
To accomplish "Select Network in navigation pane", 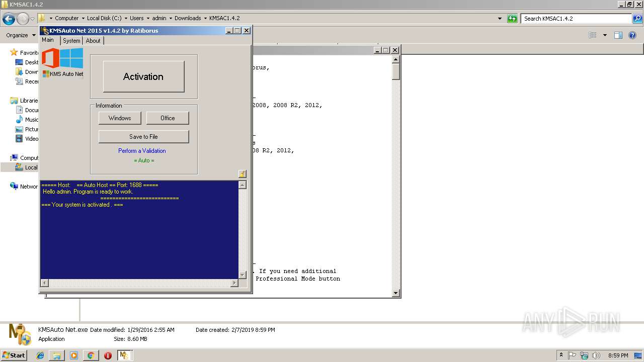I will (25, 187).
